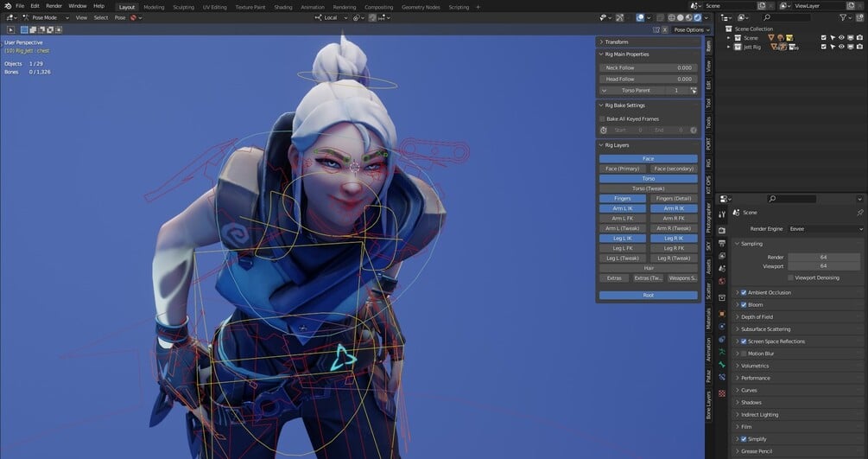The width and height of the screenshot is (868, 459).
Task: Toggle gizmo display icon in viewport header
Action: click(620, 18)
